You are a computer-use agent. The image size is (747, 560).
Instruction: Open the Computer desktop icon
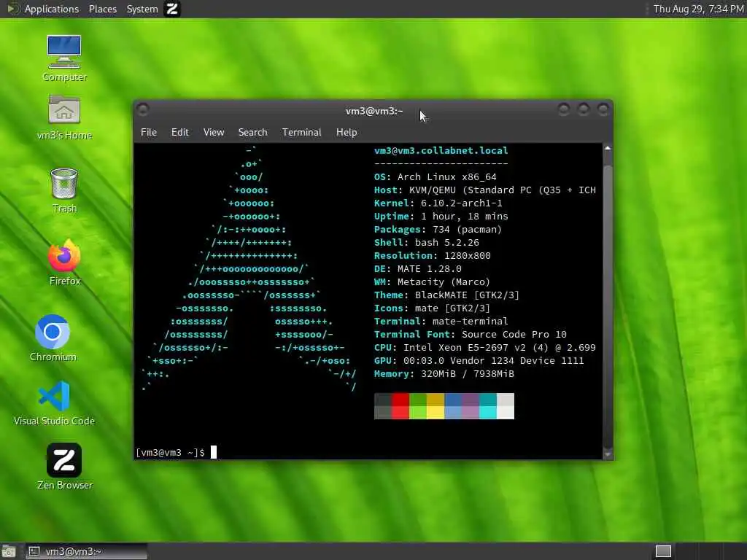tap(64, 58)
